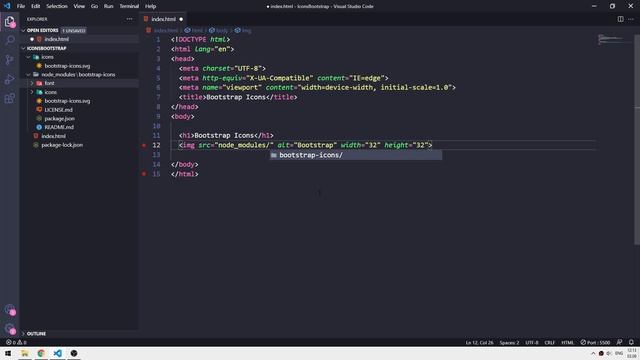Open File Explorer from the taskbar

(24, 353)
